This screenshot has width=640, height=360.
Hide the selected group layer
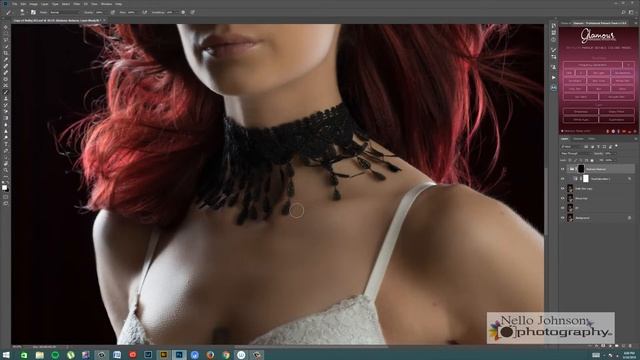(x=562, y=169)
